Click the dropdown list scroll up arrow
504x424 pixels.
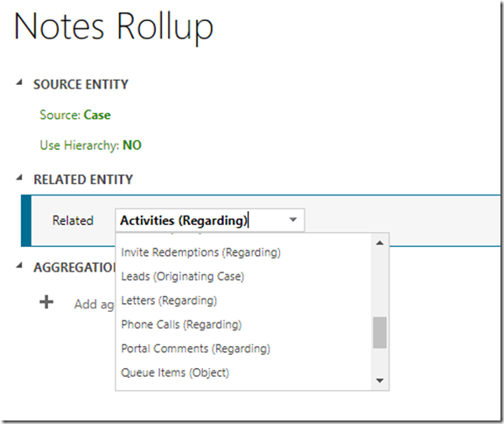(380, 243)
